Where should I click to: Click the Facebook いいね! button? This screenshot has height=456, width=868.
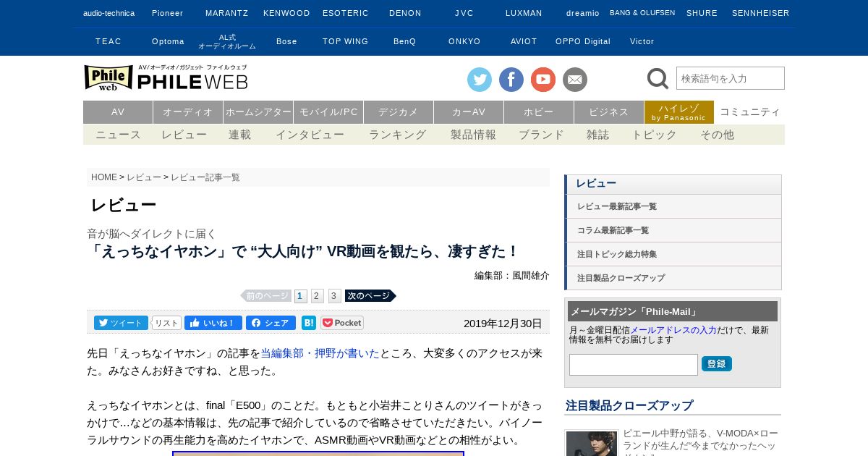click(x=213, y=323)
